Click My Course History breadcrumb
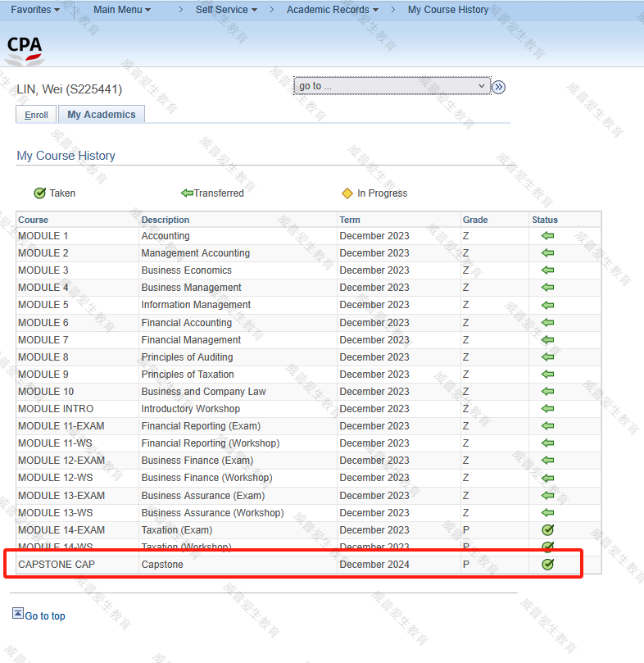 (448, 9)
